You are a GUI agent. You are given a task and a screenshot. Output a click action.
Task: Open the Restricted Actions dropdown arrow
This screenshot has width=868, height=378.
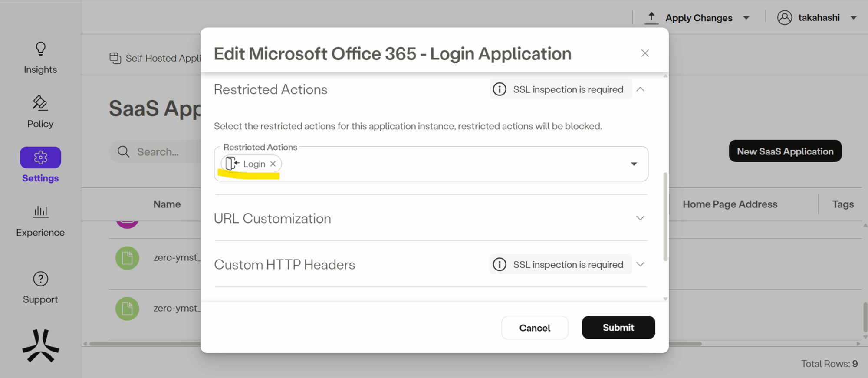coord(634,164)
